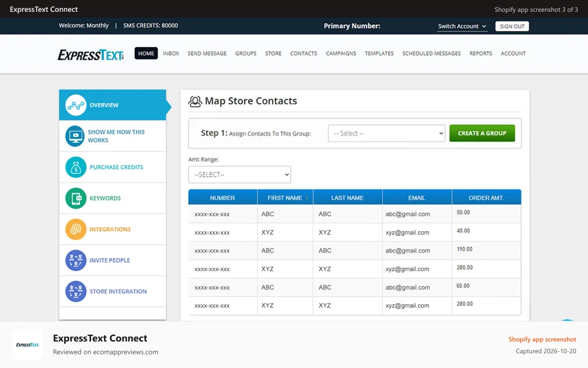Image resolution: width=588 pixels, height=368 pixels.
Task: Open the ACCOUNT menu item
Action: coord(513,53)
